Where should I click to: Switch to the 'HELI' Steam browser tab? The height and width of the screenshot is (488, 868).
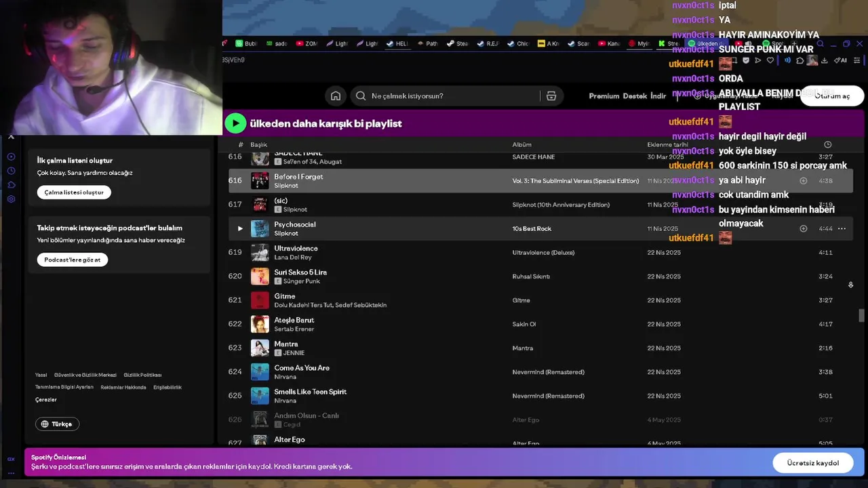pos(397,43)
